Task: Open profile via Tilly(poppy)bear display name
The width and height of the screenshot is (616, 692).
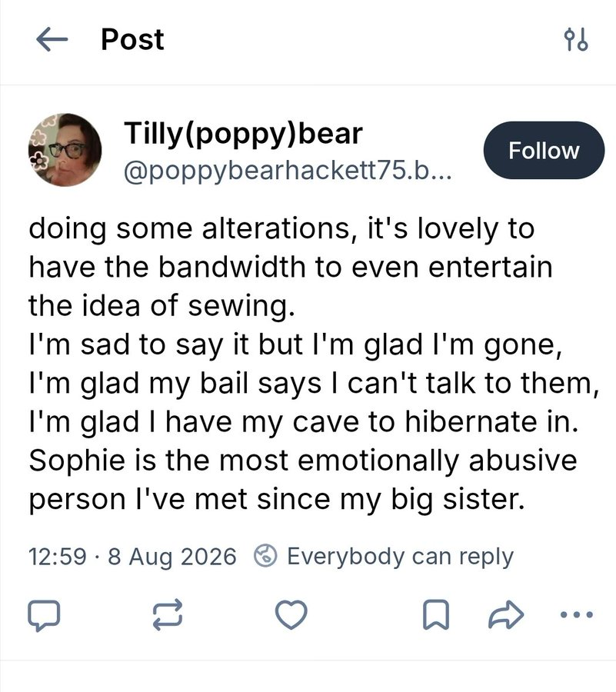Action: [243, 133]
